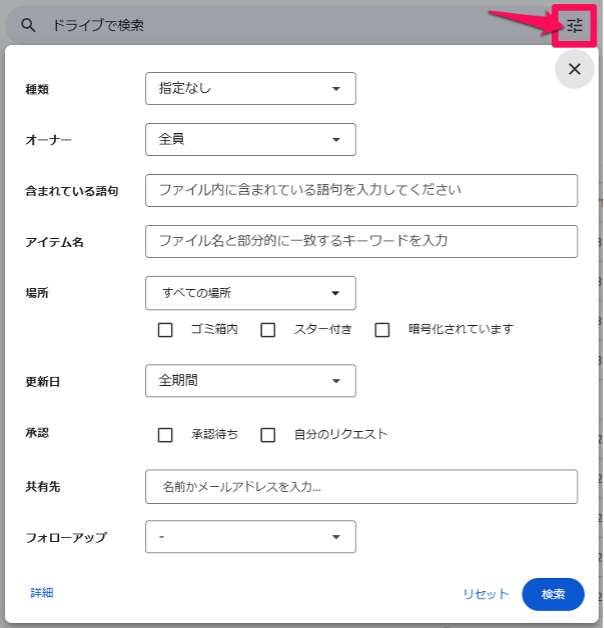The height and width of the screenshot is (628, 604).
Task: Check the ゴミ箱内 checkbox
Action: coord(165,330)
